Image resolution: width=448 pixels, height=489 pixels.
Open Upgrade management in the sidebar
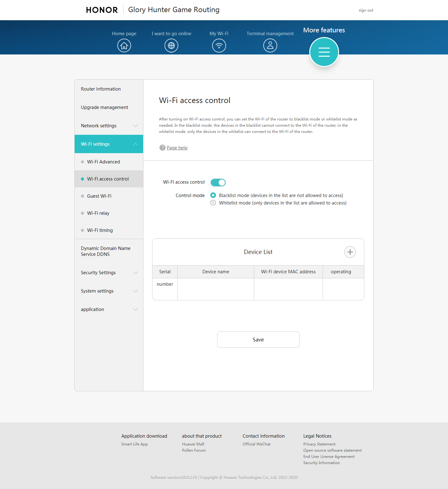(x=109, y=107)
